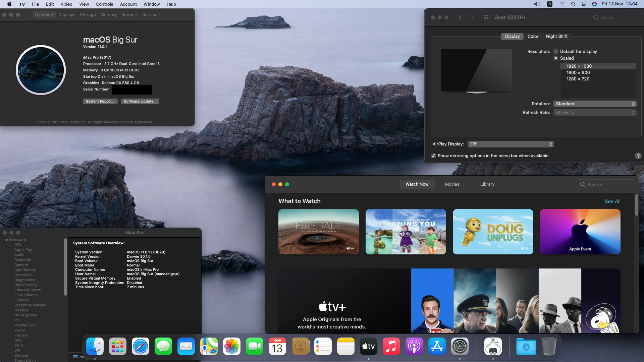Click volume icon in menu bar

coord(537,4)
